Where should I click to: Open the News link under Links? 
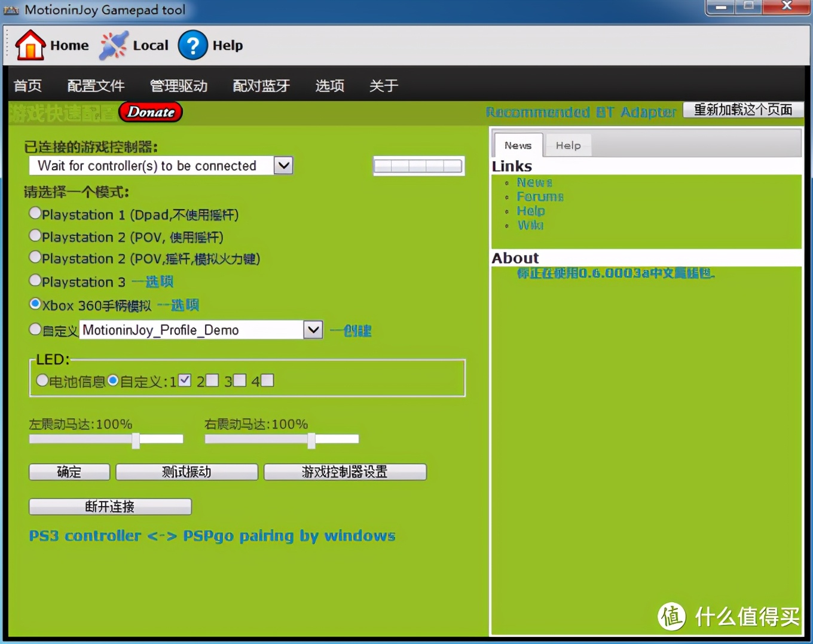tap(534, 182)
